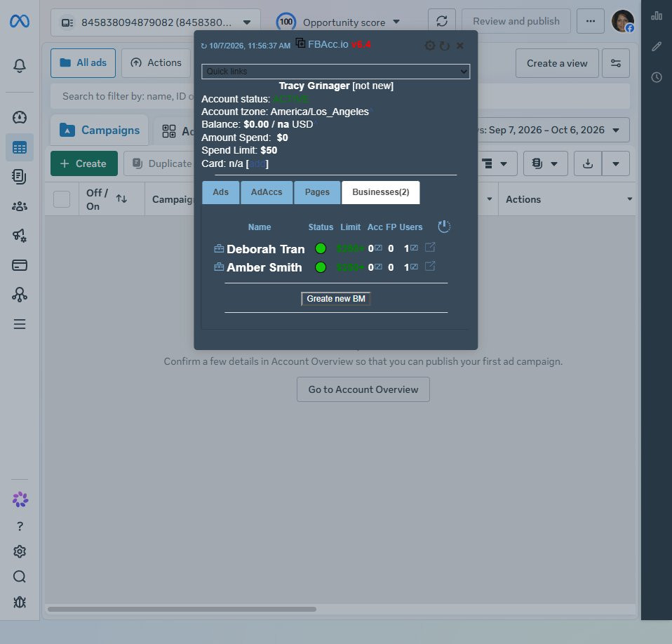The image size is (672, 644).
Task: Open history clock icon in right rail
Action: pyautogui.click(x=657, y=77)
